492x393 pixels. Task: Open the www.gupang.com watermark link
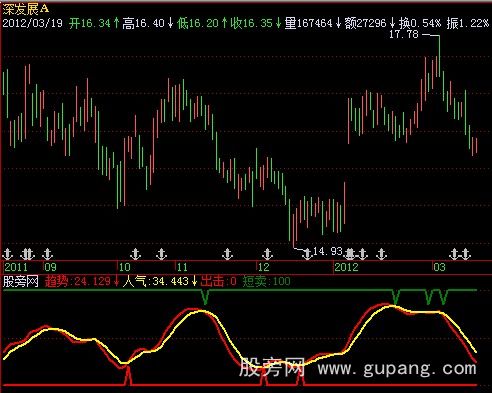pyautogui.click(x=397, y=369)
